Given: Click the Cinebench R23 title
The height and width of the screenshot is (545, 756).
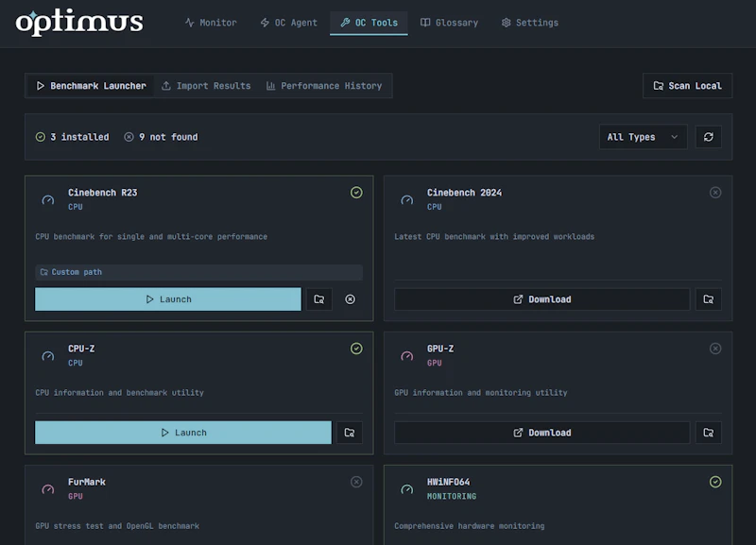Looking at the screenshot, I should tap(103, 193).
